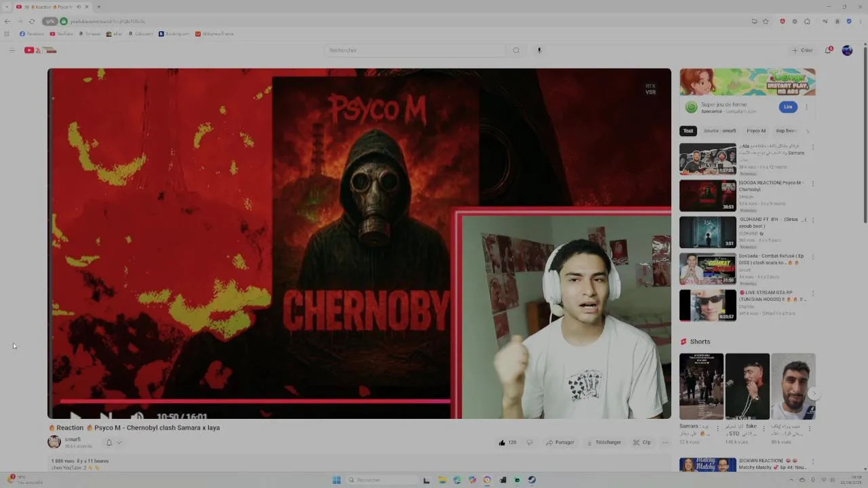Create a Clip of the video
The image size is (868, 488).
(642, 443)
